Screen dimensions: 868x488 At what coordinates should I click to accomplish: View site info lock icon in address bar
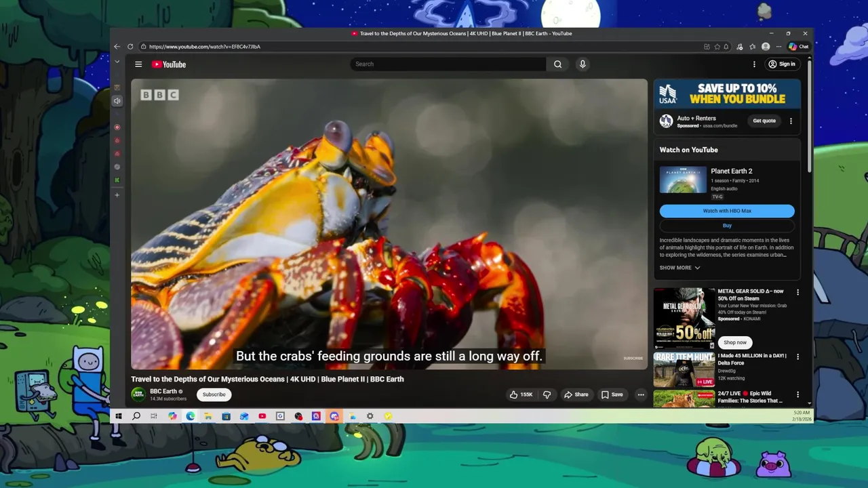(x=143, y=47)
